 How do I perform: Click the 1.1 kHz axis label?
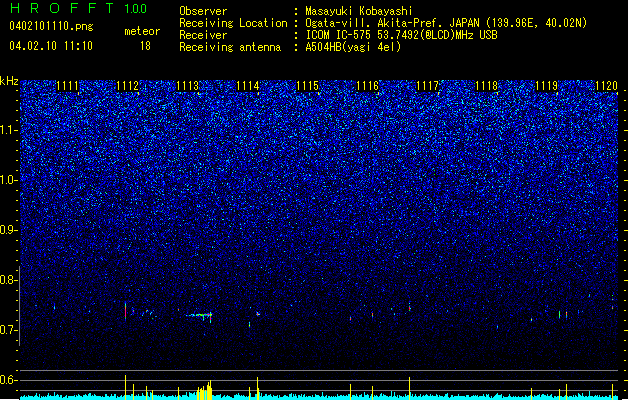click(x=8, y=131)
